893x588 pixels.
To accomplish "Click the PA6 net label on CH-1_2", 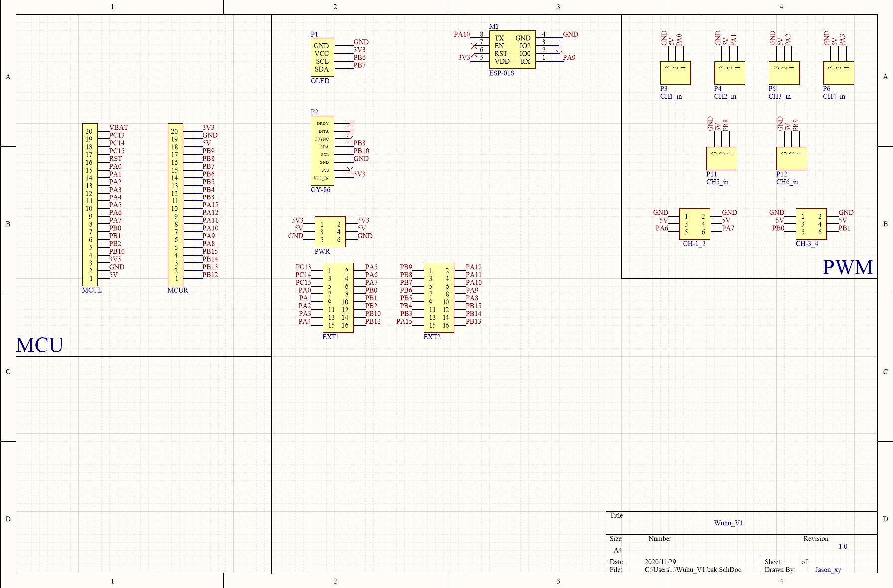I will point(662,228).
